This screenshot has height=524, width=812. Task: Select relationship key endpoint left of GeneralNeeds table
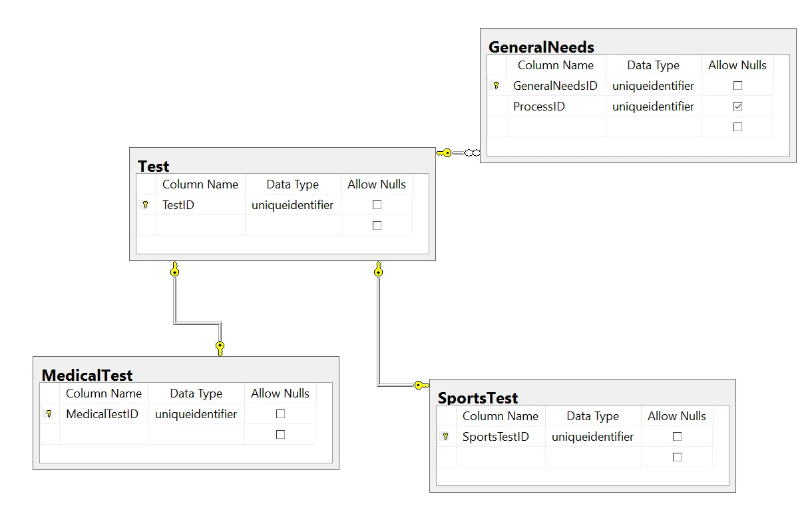coord(444,153)
